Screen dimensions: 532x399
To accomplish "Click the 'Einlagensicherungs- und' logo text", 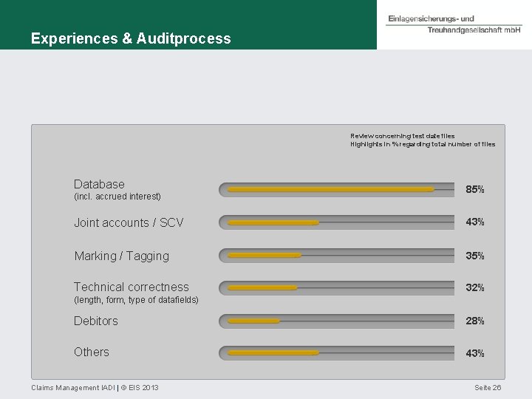I will tap(431, 18).
